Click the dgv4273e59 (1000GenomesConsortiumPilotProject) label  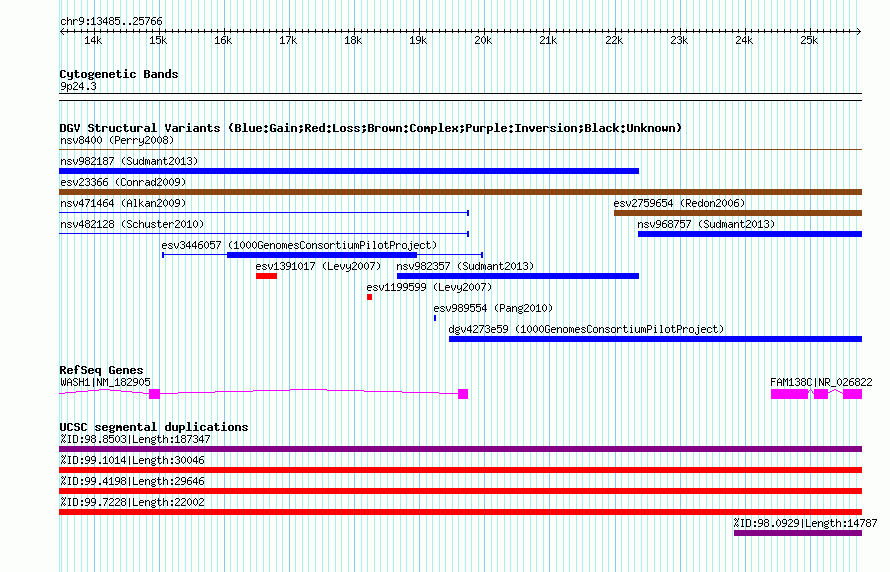point(586,329)
